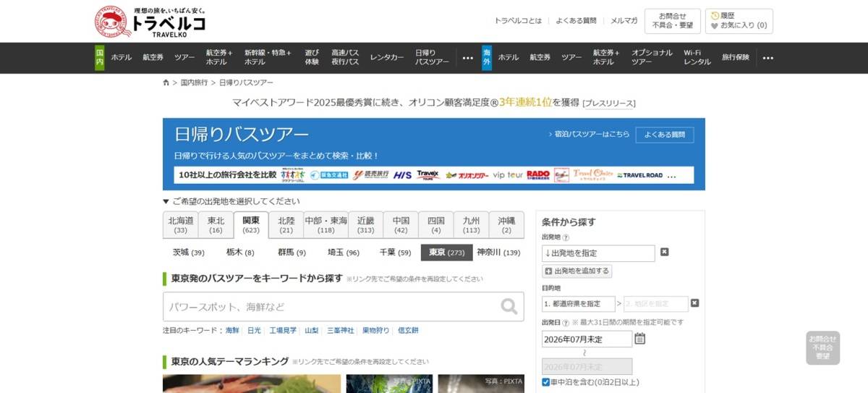The image size is (868, 393).
Task: Select the 北陸 region tab
Action: point(286,224)
